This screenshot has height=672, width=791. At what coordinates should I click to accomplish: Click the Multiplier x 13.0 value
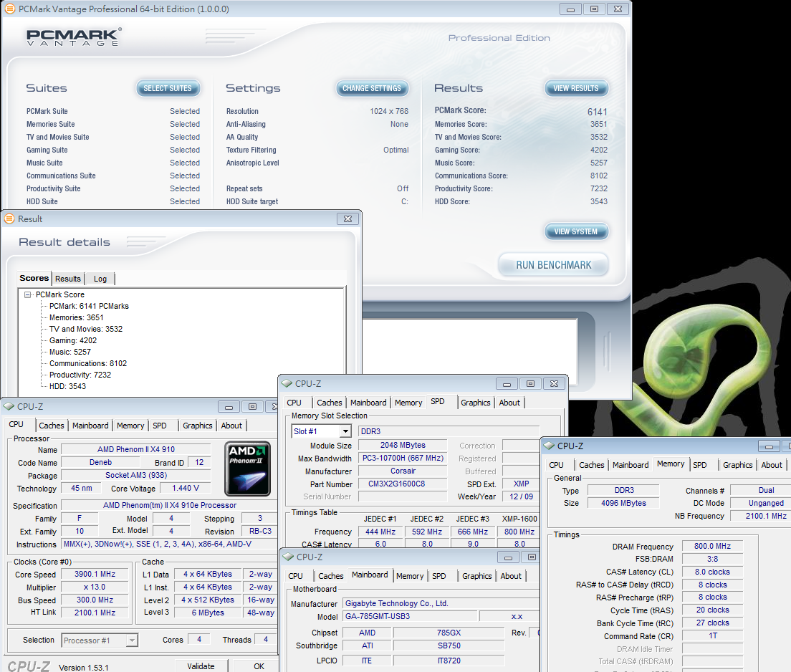pos(95,587)
